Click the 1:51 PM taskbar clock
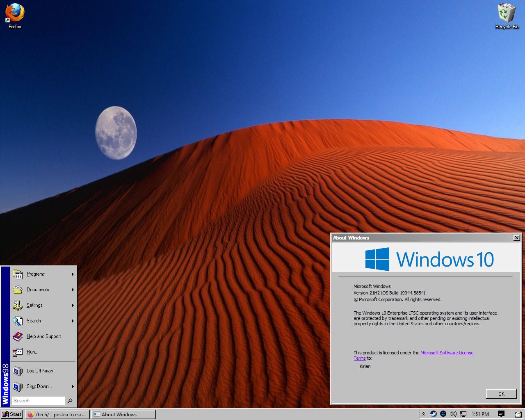The image size is (525, 420). [480, 414]
